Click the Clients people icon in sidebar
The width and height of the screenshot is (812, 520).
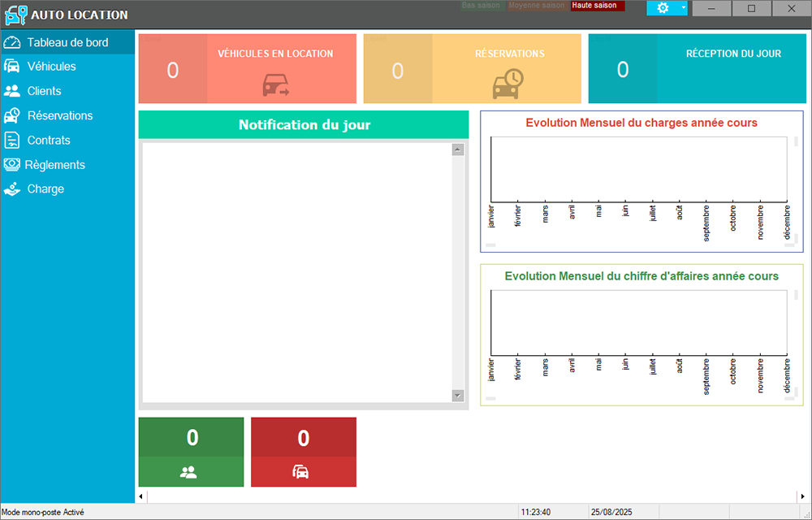[x=12, y=91]
